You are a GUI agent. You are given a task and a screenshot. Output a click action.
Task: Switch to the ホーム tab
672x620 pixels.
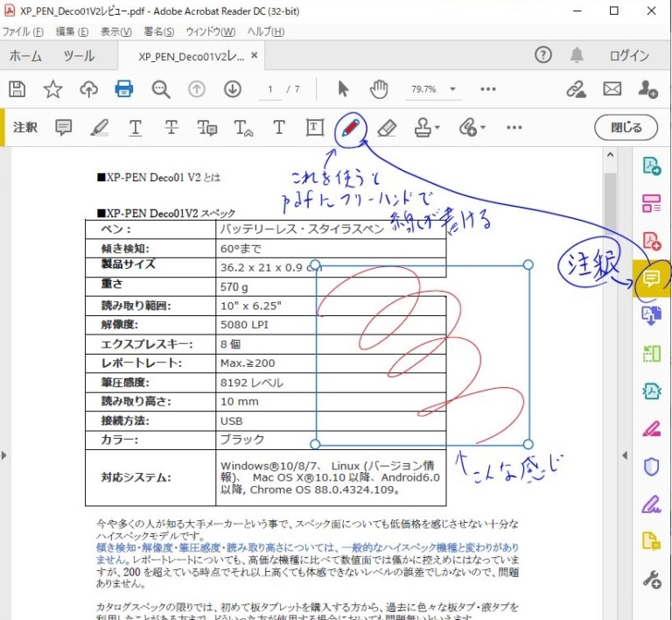(x=25, y=56)
